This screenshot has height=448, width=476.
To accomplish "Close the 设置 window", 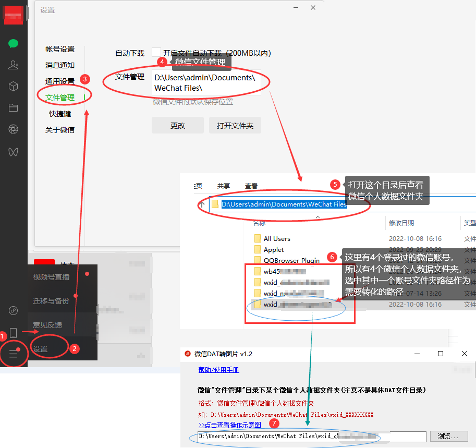I will click(313, 8).
